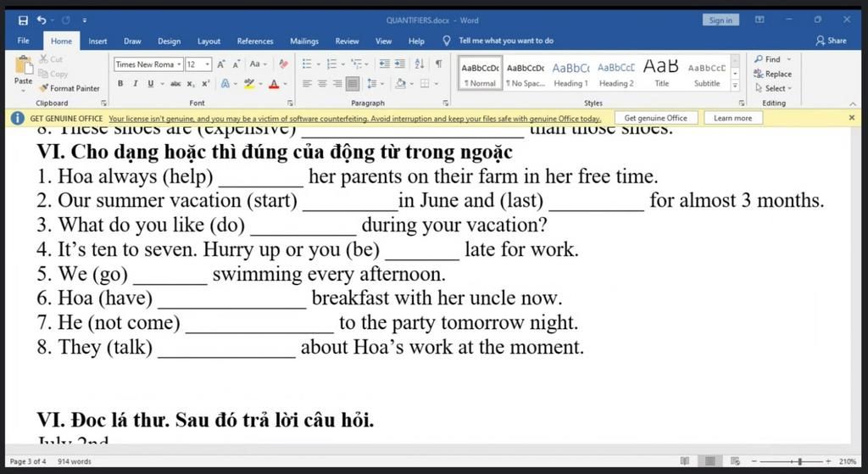Align text left
This screenshot has width=868, height=474.
[x=307, y=84]
